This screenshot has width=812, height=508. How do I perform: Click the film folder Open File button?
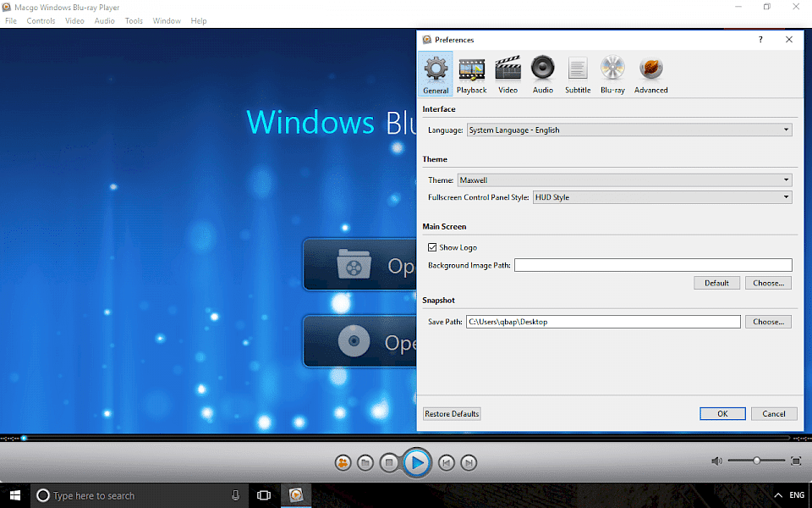(360, 264)
